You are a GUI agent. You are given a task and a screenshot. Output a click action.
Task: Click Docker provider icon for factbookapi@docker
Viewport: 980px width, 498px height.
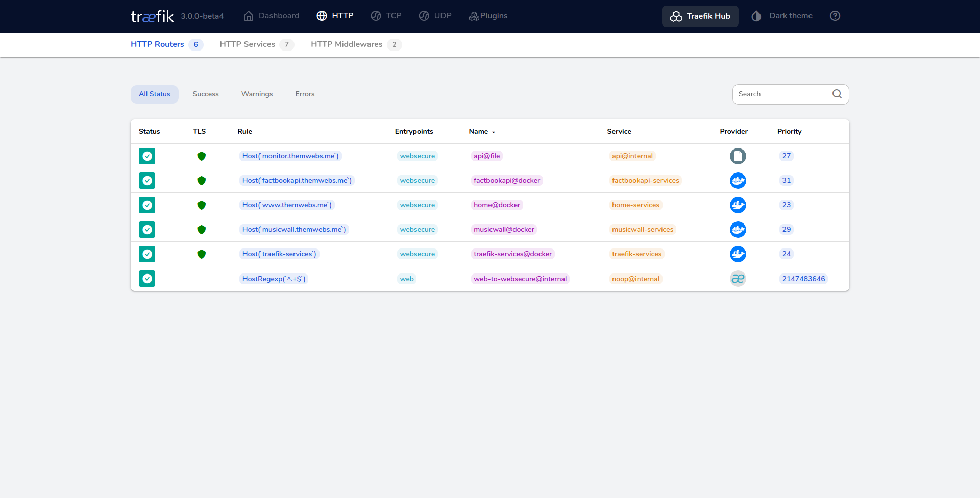738,181
